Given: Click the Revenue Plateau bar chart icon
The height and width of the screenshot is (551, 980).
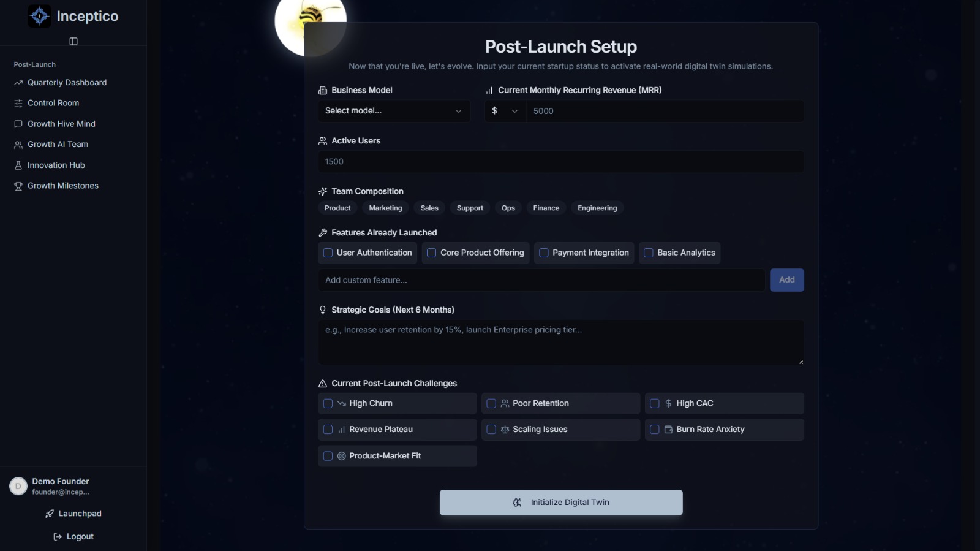Looking at the screenshot, I should click(342, 430).
